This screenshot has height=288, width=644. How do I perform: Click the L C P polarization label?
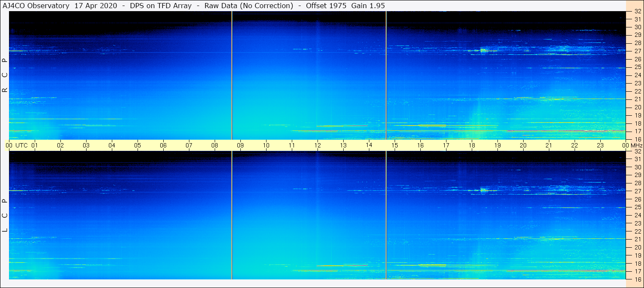point(5,216)
